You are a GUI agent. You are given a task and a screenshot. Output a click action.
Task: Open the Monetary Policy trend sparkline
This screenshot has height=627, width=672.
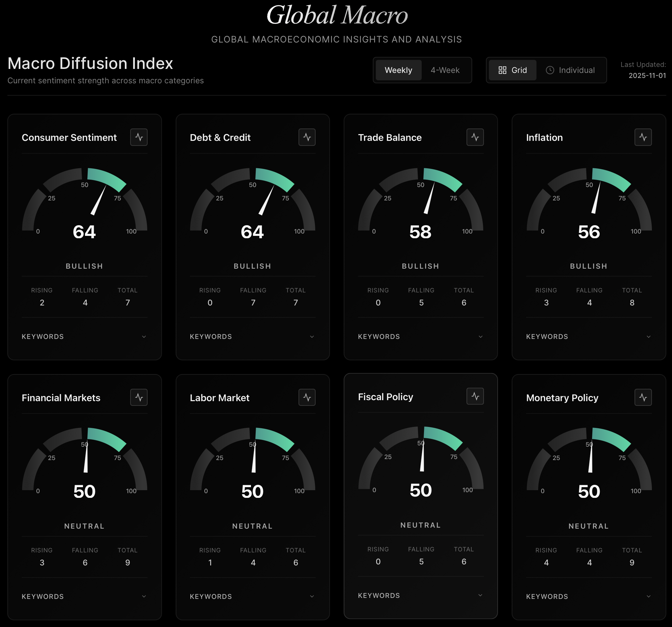(x=643, y=397)
